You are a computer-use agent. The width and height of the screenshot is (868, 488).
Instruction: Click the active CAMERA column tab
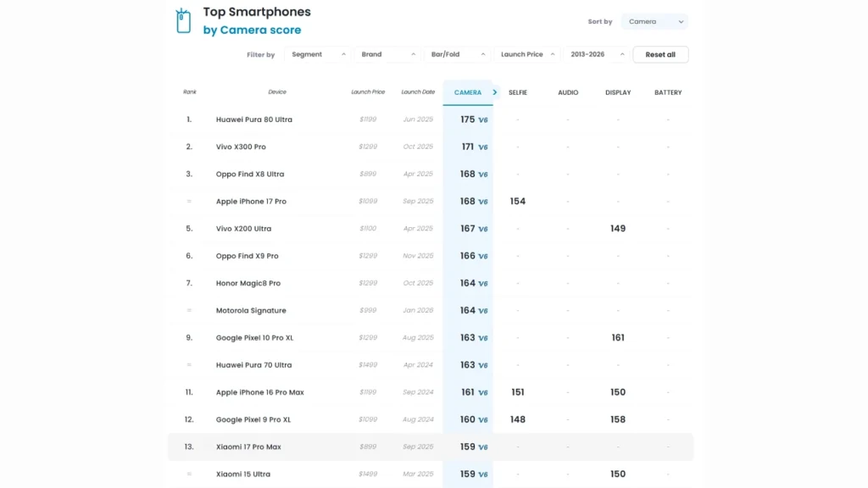467,91
